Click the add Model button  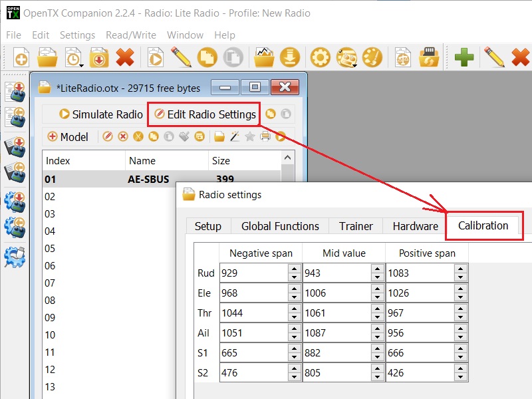click(68, 137)
